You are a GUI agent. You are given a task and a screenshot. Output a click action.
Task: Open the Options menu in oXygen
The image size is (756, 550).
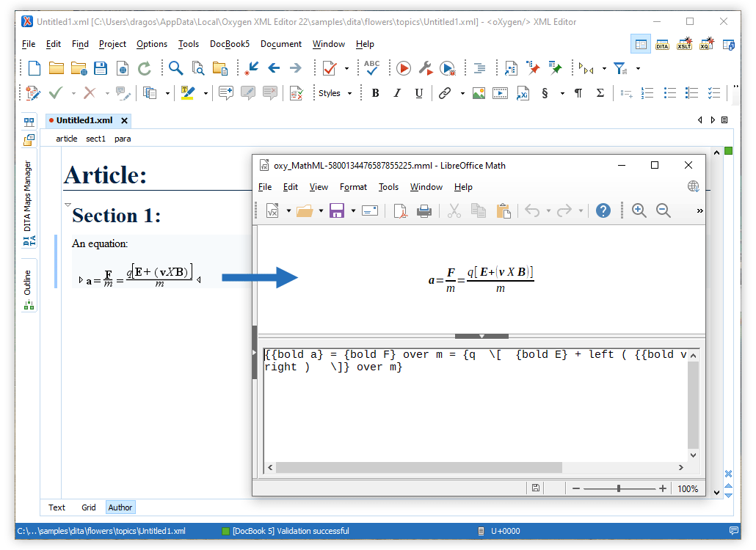pos(152,44)
